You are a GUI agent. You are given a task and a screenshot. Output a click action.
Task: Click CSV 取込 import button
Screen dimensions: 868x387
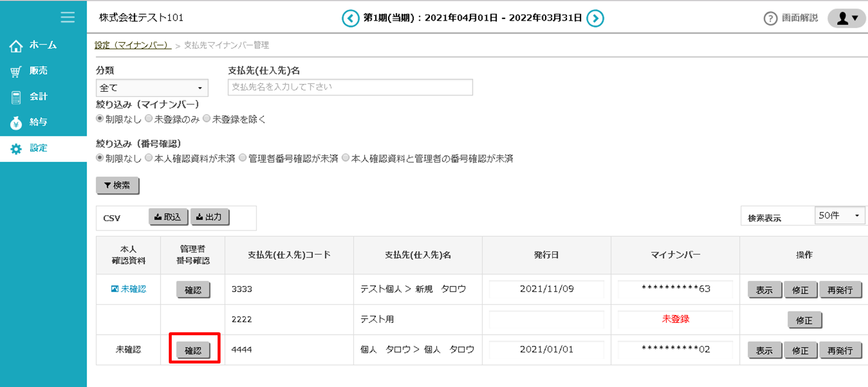pyautogui.click(x=168, y=217)
